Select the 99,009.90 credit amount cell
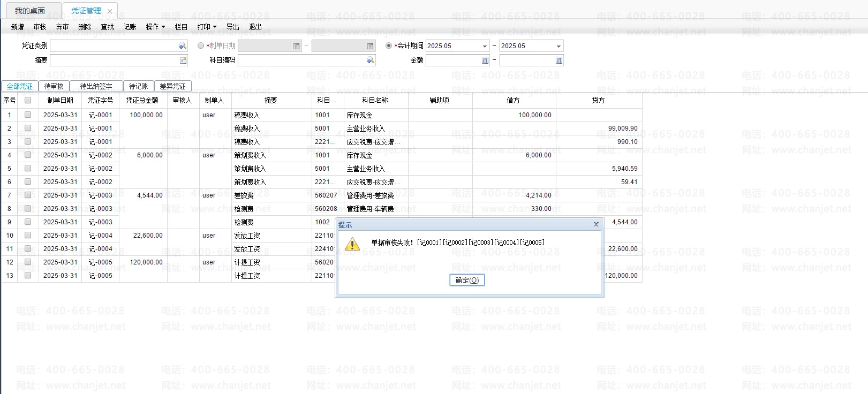868x394 pixels. pos(599,128)
